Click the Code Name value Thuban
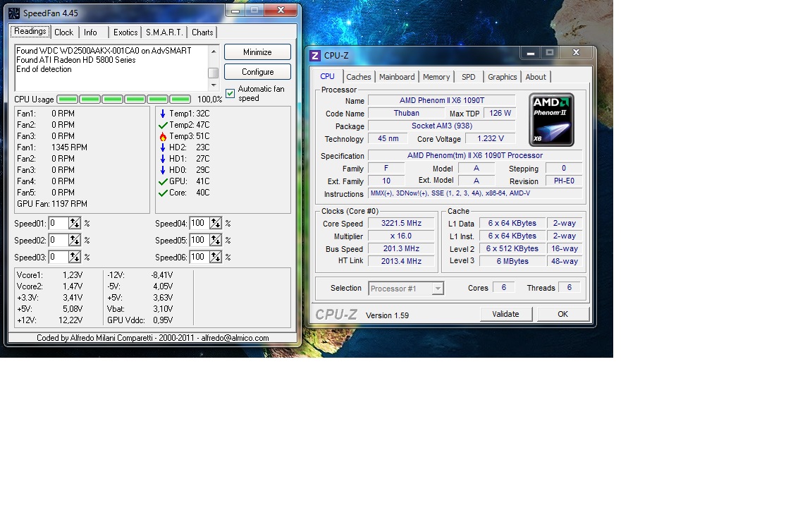The image size is (812, 508). click(x=407, y=113)
